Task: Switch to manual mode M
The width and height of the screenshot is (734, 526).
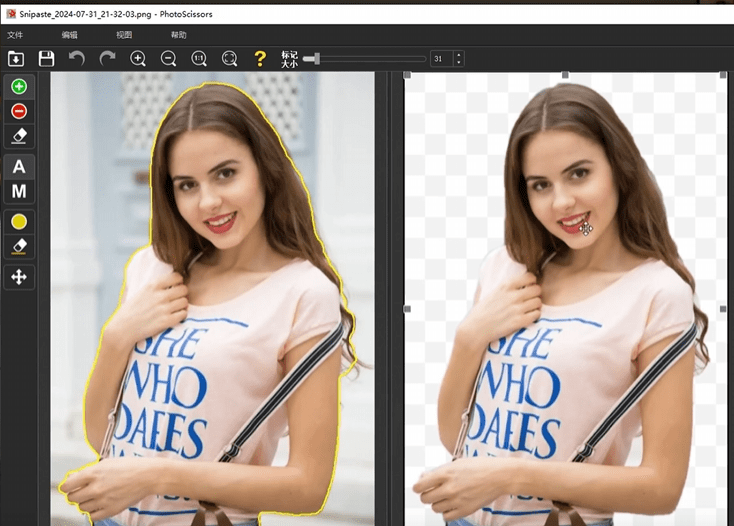Action: tap(19, 191)
